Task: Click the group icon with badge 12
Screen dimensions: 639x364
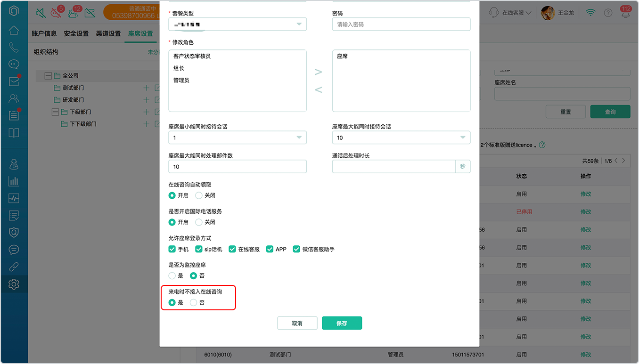Action: [74, 13]
